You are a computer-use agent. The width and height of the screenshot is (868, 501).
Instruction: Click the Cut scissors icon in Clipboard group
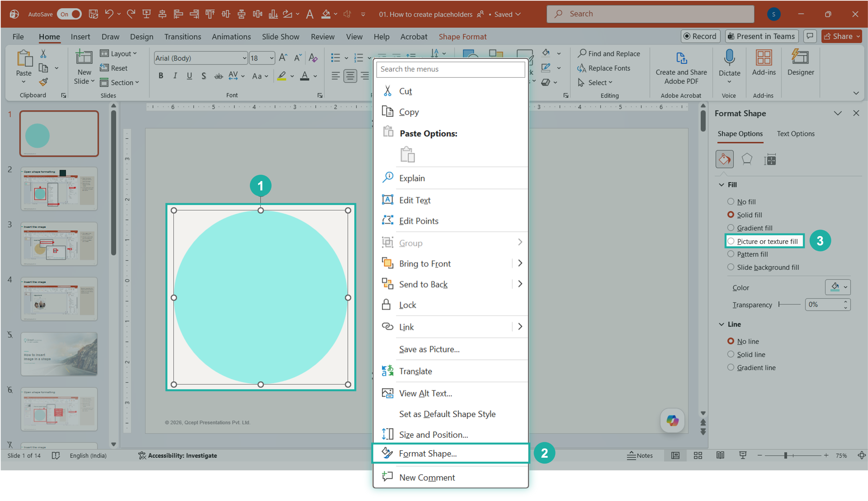pos(43,54)
